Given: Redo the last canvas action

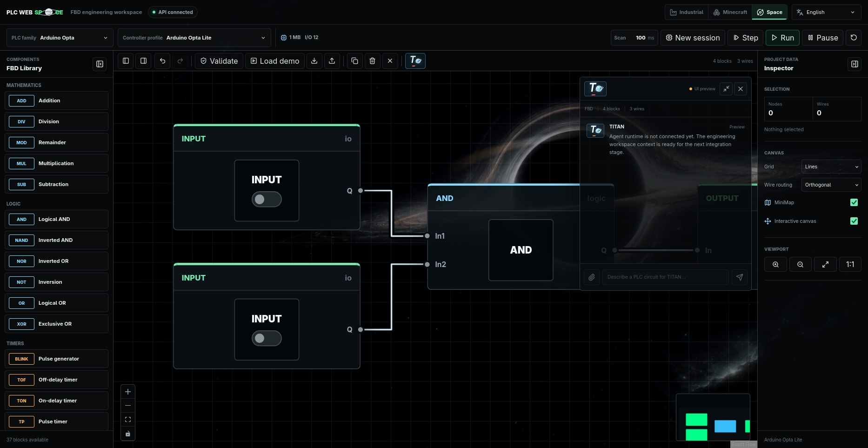Looking at the screenshot, I should click(180, 61).
